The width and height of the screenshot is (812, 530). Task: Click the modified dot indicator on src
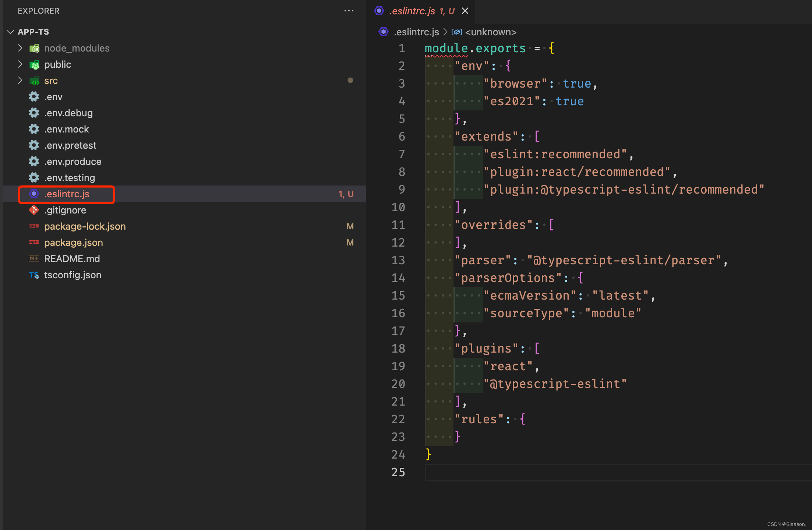coord(350,80)
